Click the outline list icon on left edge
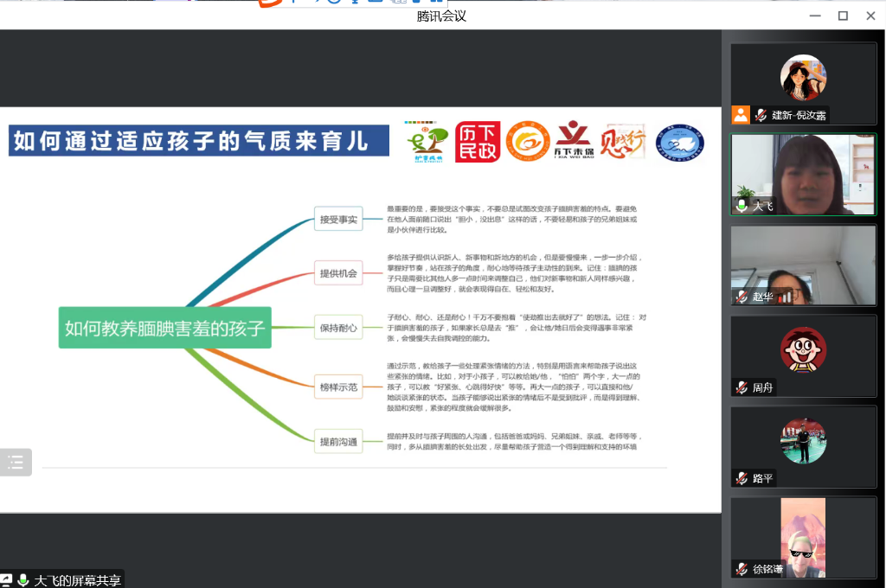The width and height of the screenshot is (886, 588). pyautogui.click(x=16, y=463)
